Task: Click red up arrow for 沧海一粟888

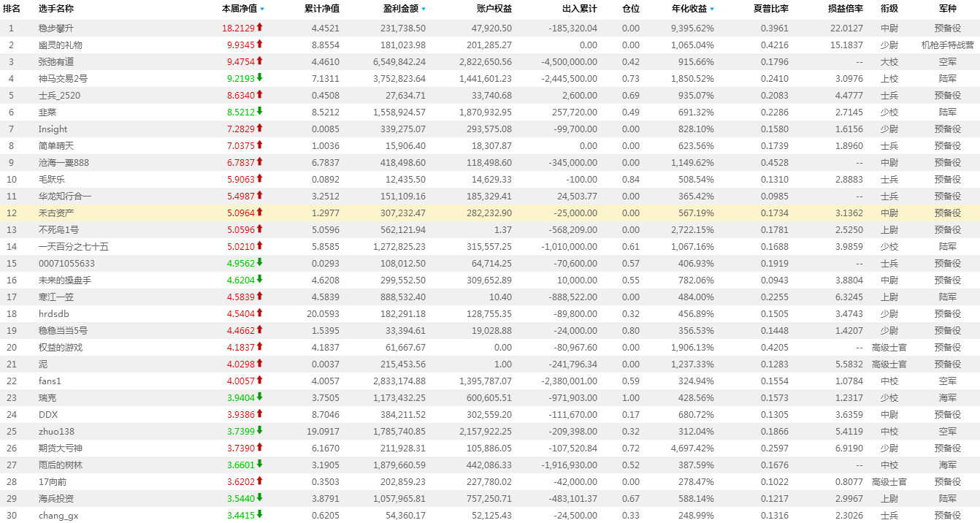Action: pyautogui.click(x=259, y=161)
